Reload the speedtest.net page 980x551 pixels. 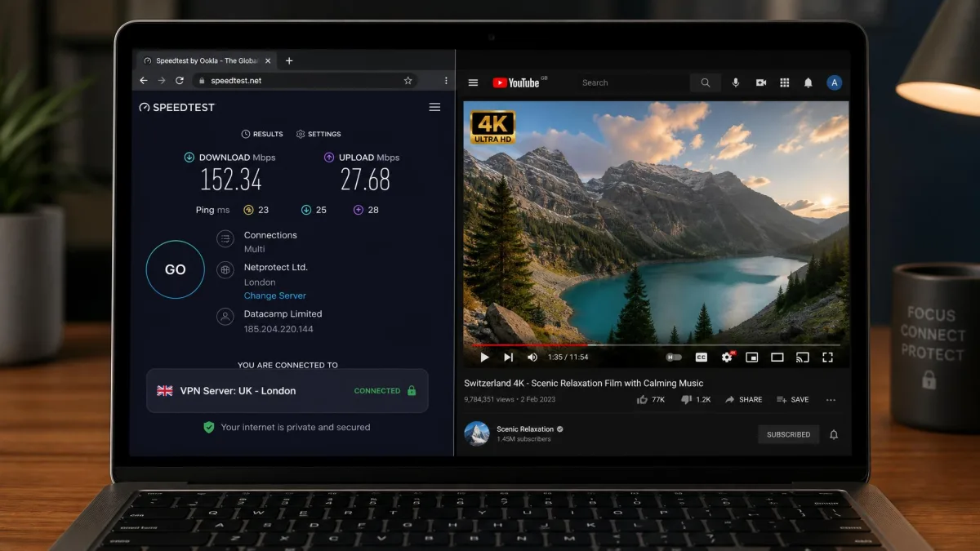coord(179,81)
